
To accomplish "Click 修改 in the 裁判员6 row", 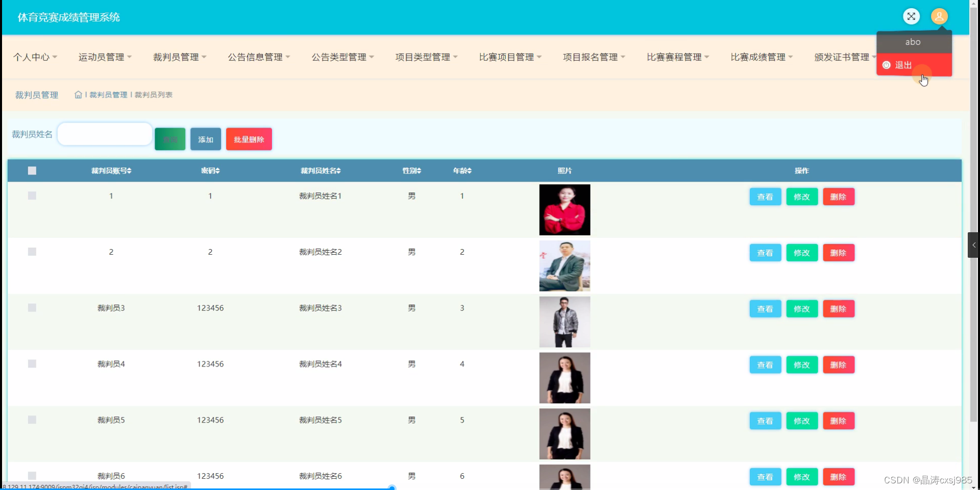I will pyautogui.click(x=802, y=477).
